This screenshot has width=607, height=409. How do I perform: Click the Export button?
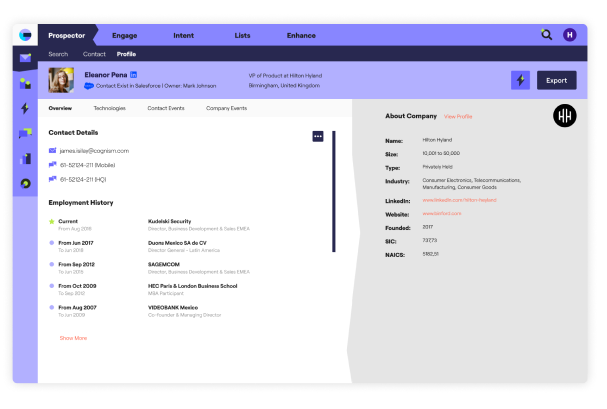[556, 80]
